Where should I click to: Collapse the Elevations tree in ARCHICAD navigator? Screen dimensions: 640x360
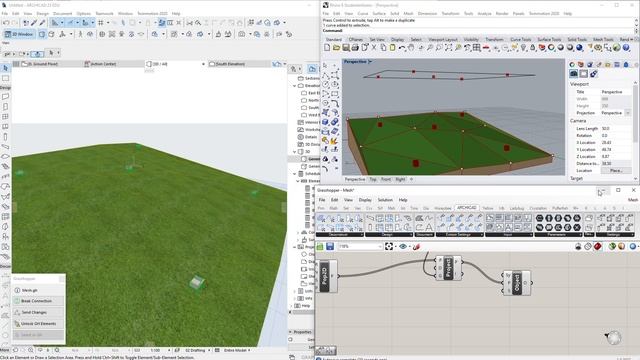tap(295, 86)
